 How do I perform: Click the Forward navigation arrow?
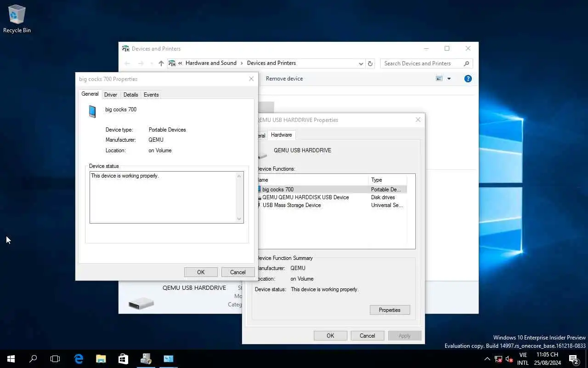click(141, 63)
